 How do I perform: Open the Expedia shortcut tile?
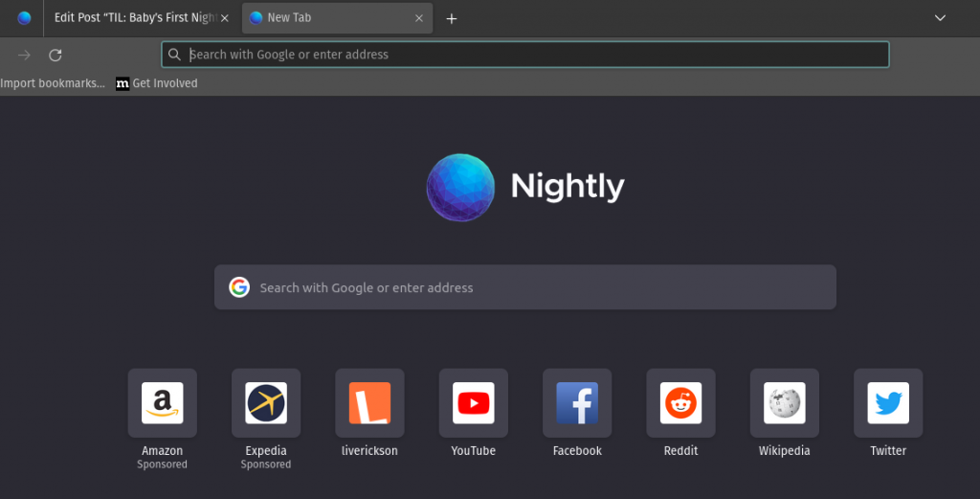pyautogui.click(x=266, y=402)
